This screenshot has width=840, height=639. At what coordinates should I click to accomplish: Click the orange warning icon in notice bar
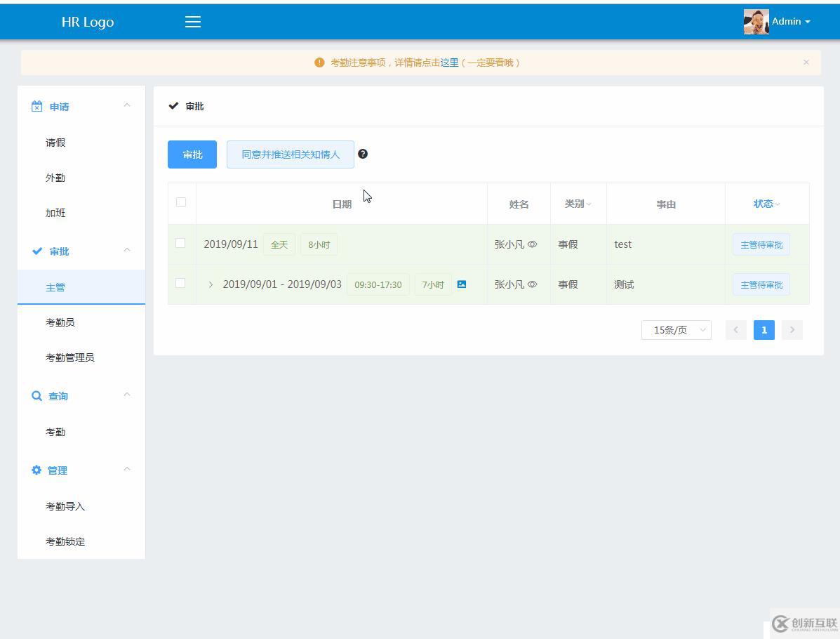pyautogui.click(x=319, y=62)
